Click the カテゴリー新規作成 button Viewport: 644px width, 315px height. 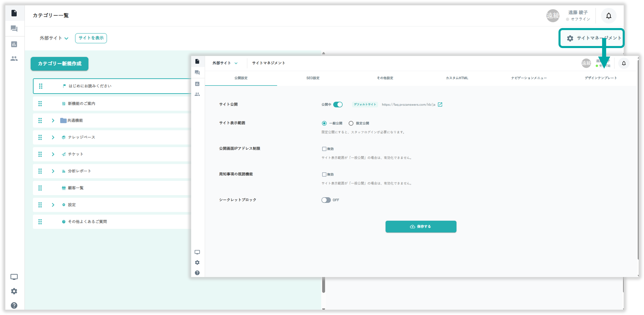(x=59, y=64)
